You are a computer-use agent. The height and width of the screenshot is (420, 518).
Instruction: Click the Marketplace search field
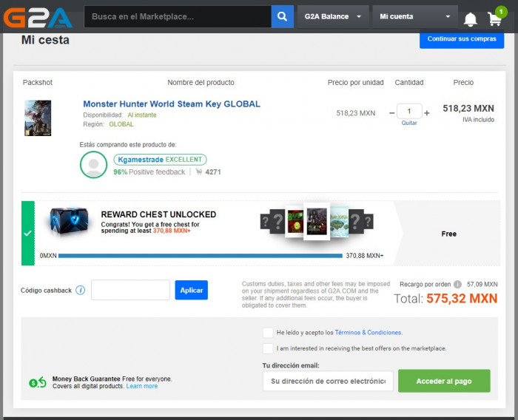[178, 16]
